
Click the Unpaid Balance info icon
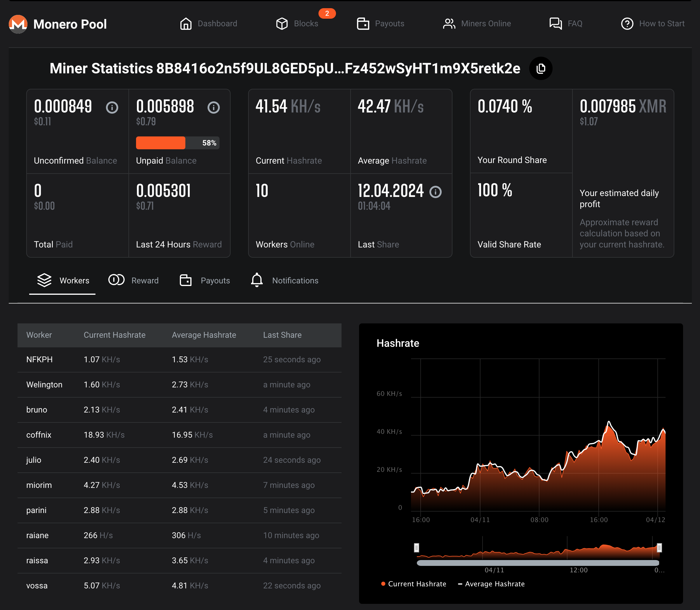214,108
